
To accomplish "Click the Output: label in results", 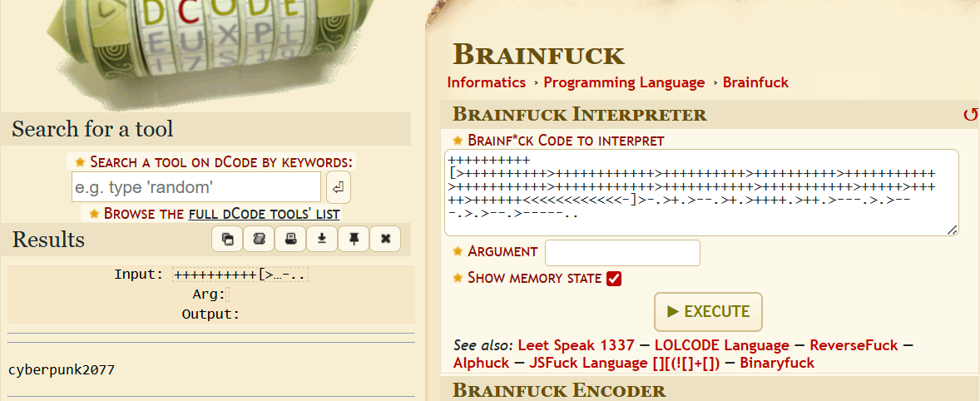I will [210, 314].
